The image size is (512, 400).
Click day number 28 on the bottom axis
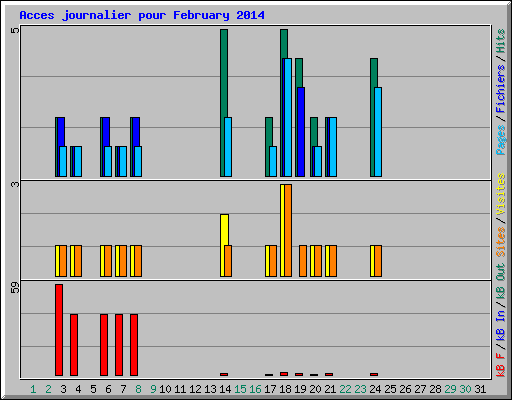tap(435, 389)
